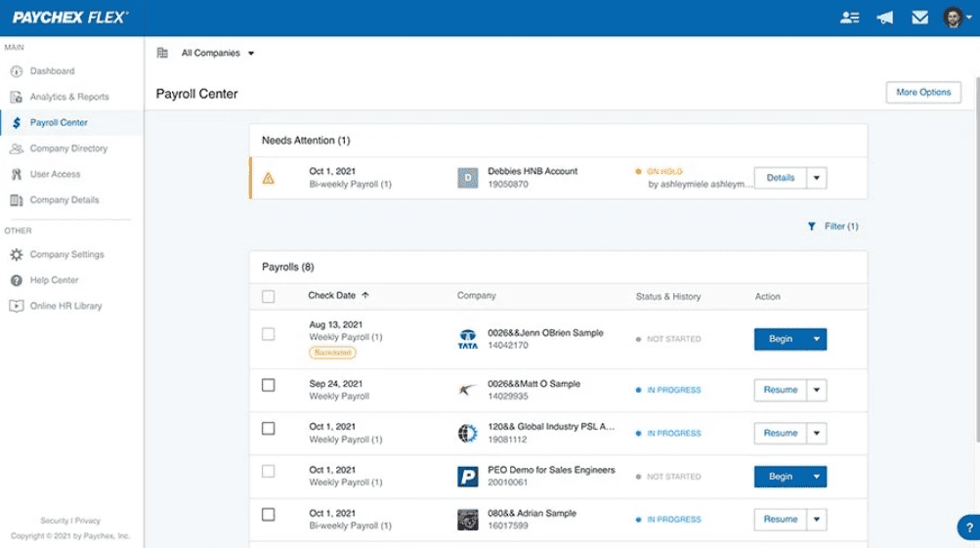The width and height of the screenshot is (980, 548).
Task: Click the Security link in footer
Action: pos(54,521)
